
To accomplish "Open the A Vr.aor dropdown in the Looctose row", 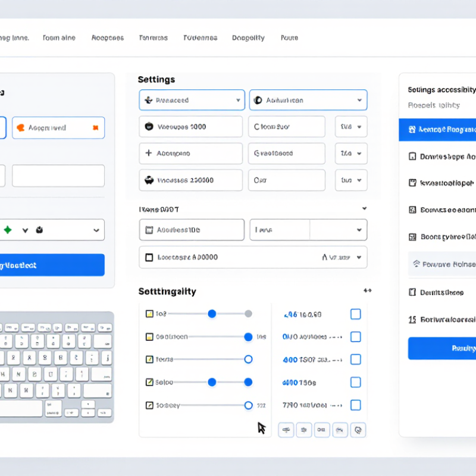I will 342,258.
